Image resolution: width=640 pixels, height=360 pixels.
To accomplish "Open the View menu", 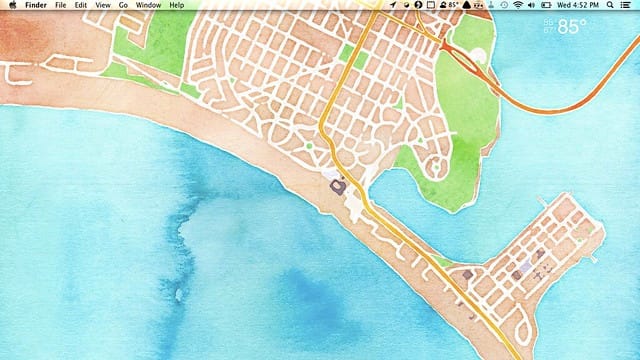I will (x=102, y=5).
